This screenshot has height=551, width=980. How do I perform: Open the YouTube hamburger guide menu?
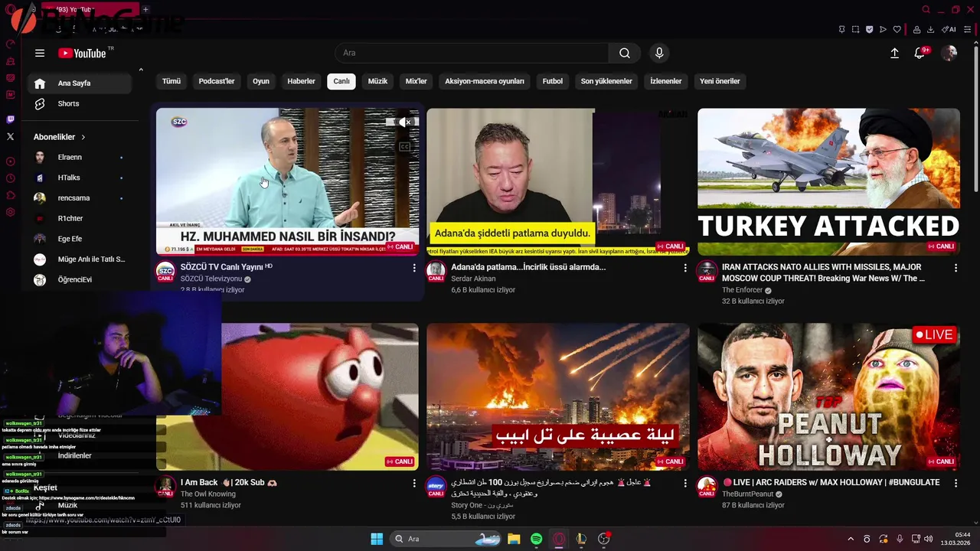(x=40, y=54)
